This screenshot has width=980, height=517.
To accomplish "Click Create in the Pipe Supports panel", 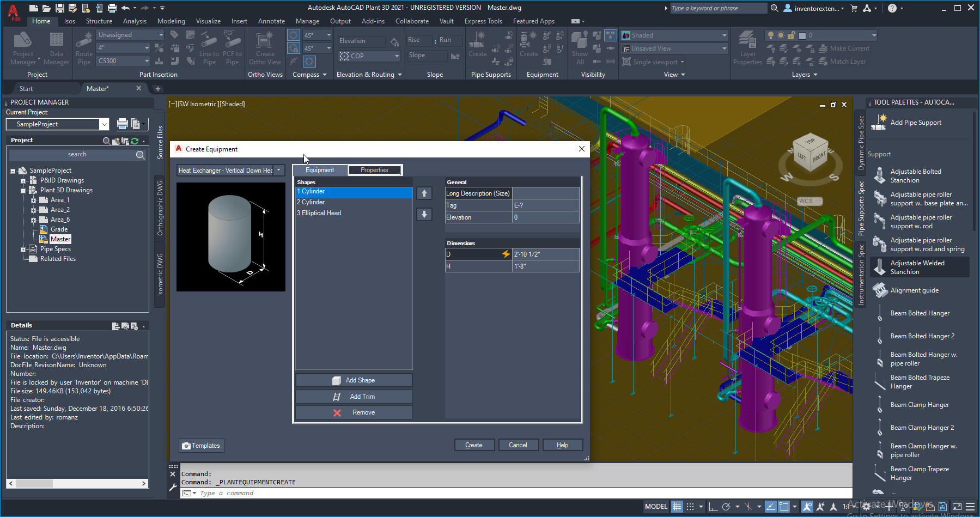I will coord(478,44).
